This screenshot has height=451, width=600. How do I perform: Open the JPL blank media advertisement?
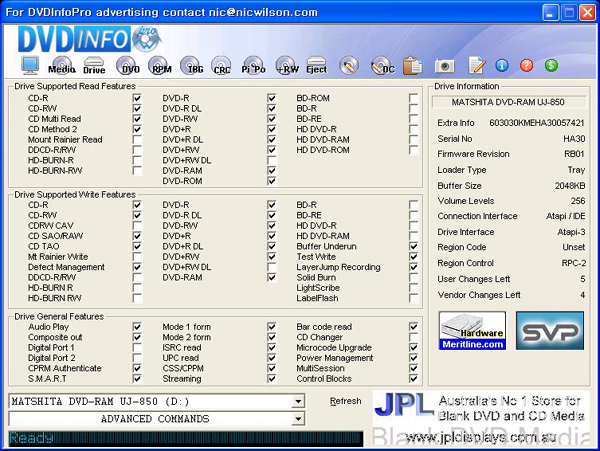481,418
